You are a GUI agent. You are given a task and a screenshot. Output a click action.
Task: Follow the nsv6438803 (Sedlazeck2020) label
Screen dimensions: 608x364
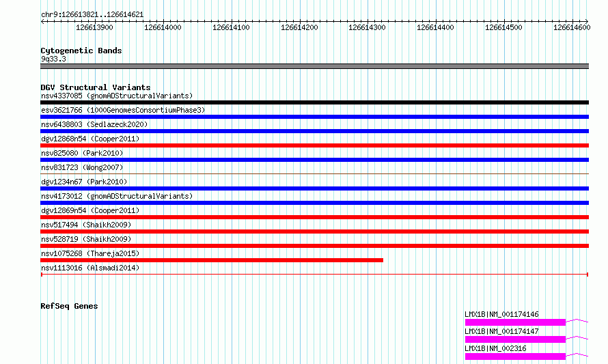(94, 124)
